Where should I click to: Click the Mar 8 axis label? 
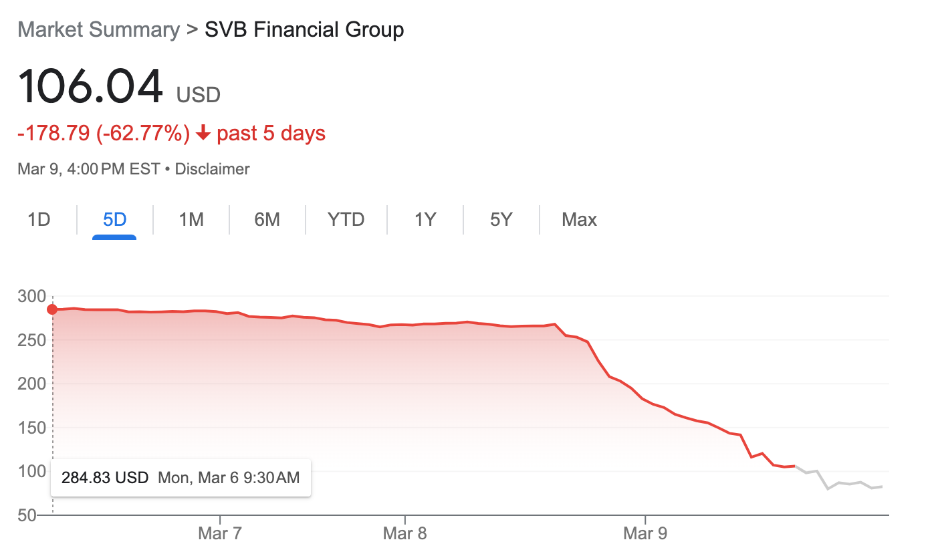(404, 533)
